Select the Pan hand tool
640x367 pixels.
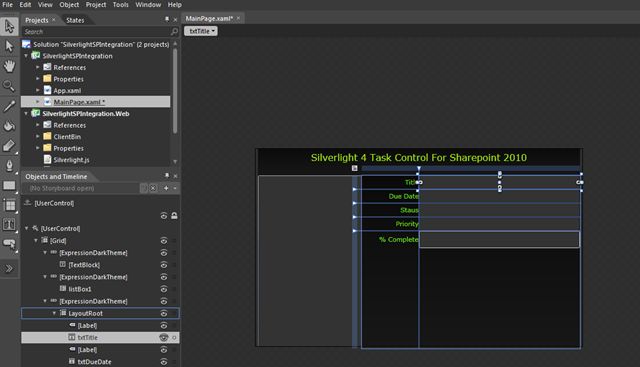click(x=9, y=66)
